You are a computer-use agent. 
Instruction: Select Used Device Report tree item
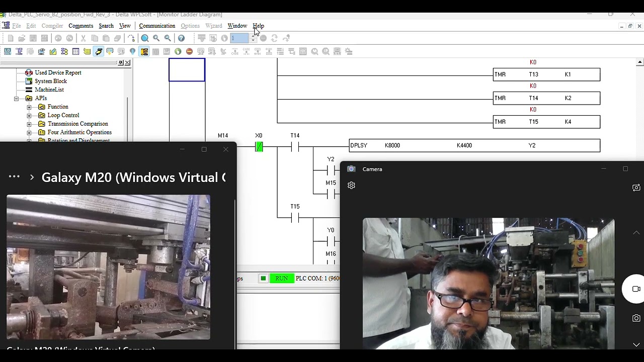tap(58, 73)
